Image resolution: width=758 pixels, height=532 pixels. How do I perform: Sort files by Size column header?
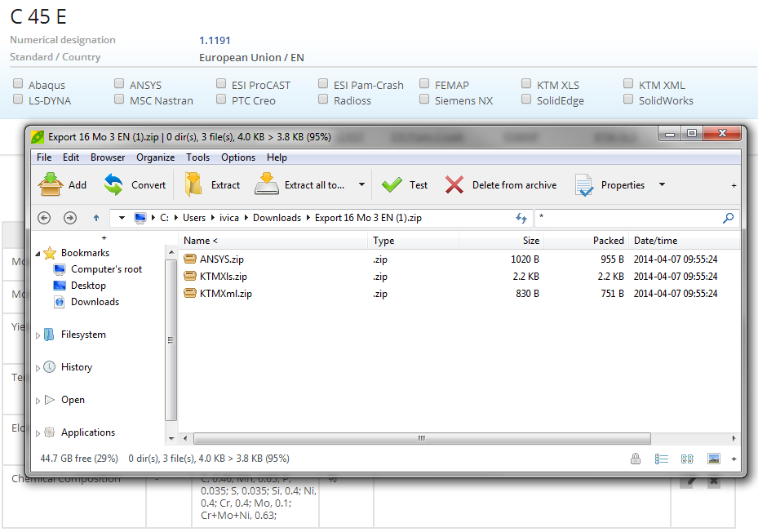501,241
